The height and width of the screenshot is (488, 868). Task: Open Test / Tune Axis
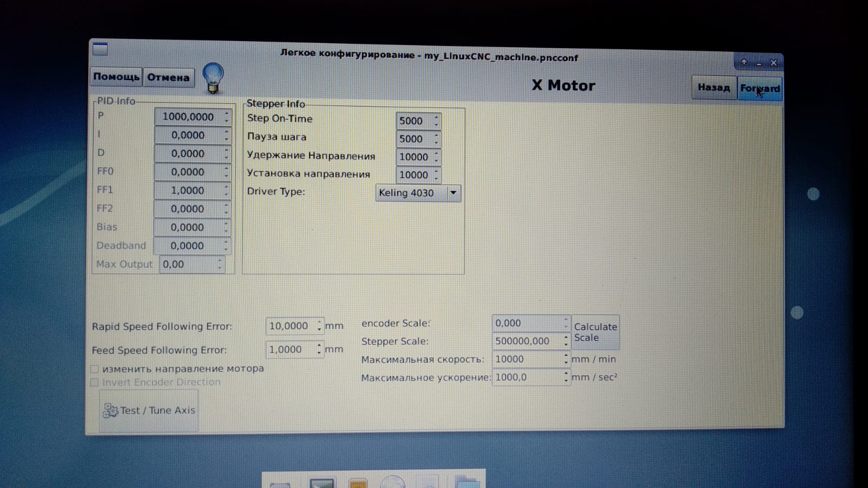[149, 410]
